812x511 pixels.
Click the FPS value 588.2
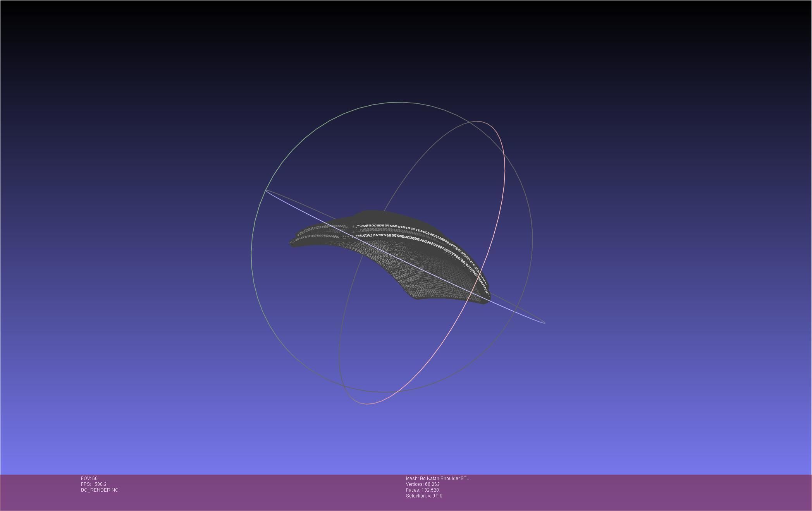coord(100,484)
